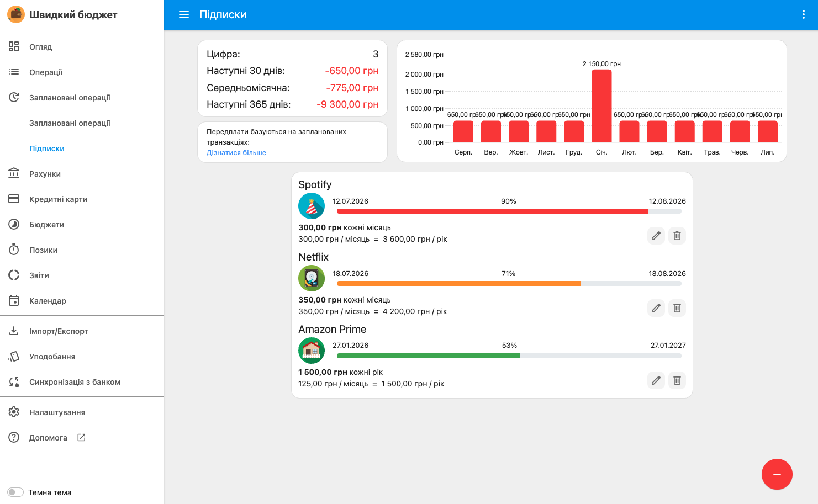Viewport: 818px width, 504px height.
Task: Open the hamburger menu in the header
Action: coord(184,14)
